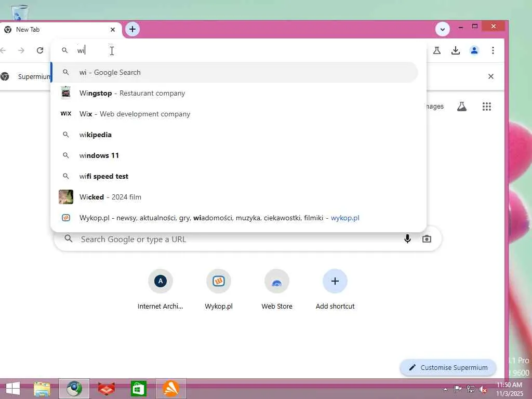Go back to previous page
Screen dimensions: 532x399
pos(4,50)
